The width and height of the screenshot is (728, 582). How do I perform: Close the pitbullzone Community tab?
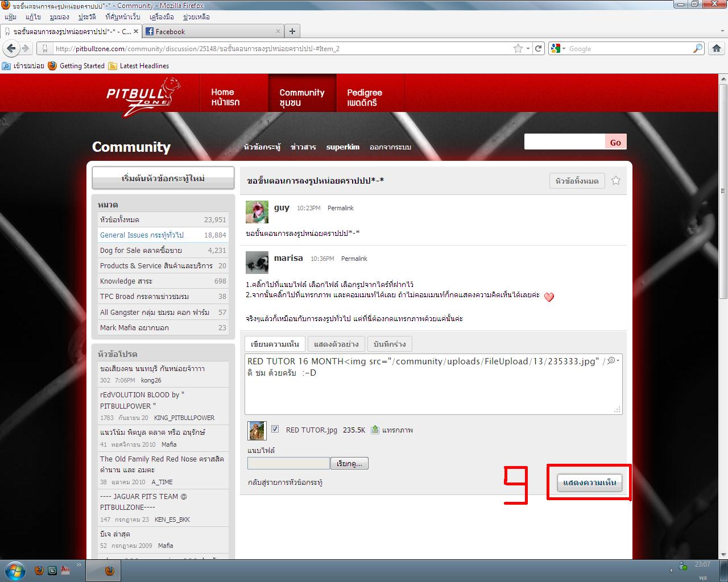[x=136, y=31]
